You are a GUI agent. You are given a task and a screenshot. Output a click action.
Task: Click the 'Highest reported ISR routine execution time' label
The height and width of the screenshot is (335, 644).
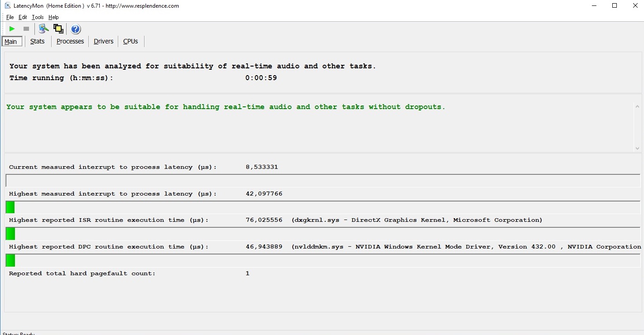click(109, 220)
